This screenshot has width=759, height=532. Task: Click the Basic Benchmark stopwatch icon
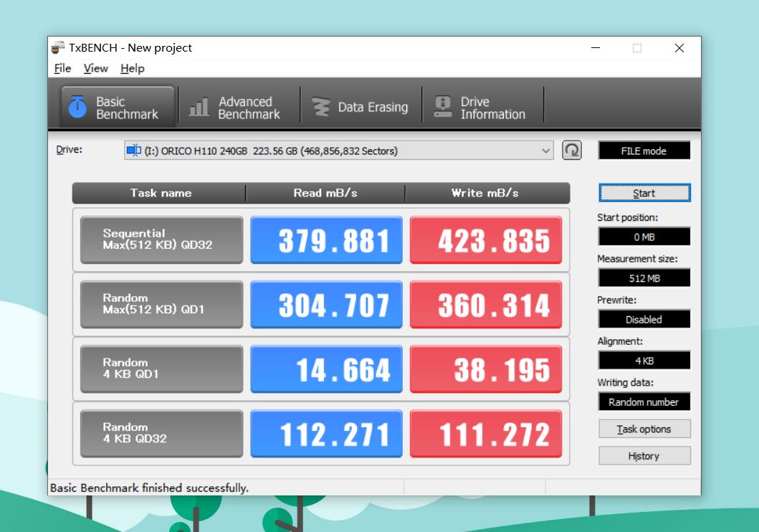tap(77, 107)
